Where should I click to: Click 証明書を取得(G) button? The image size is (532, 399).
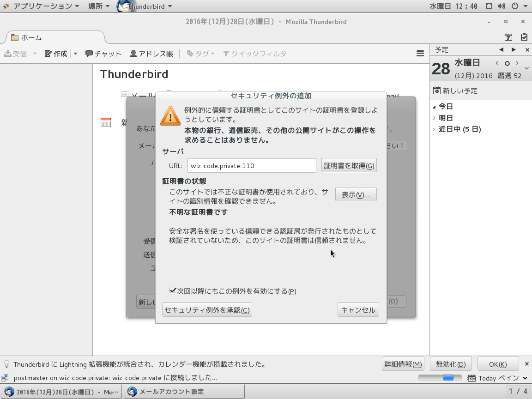(349, 166)
